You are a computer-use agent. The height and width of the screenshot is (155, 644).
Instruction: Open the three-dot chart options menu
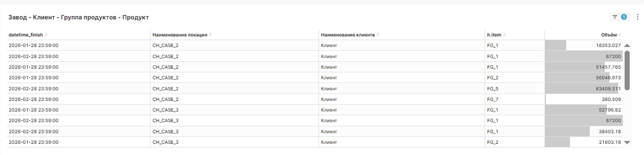[638, 17]
